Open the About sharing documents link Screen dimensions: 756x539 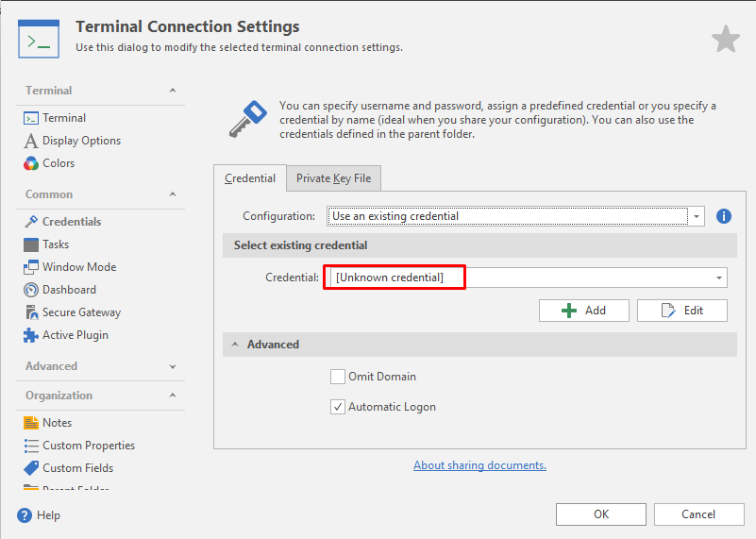(x=479, y=465)
